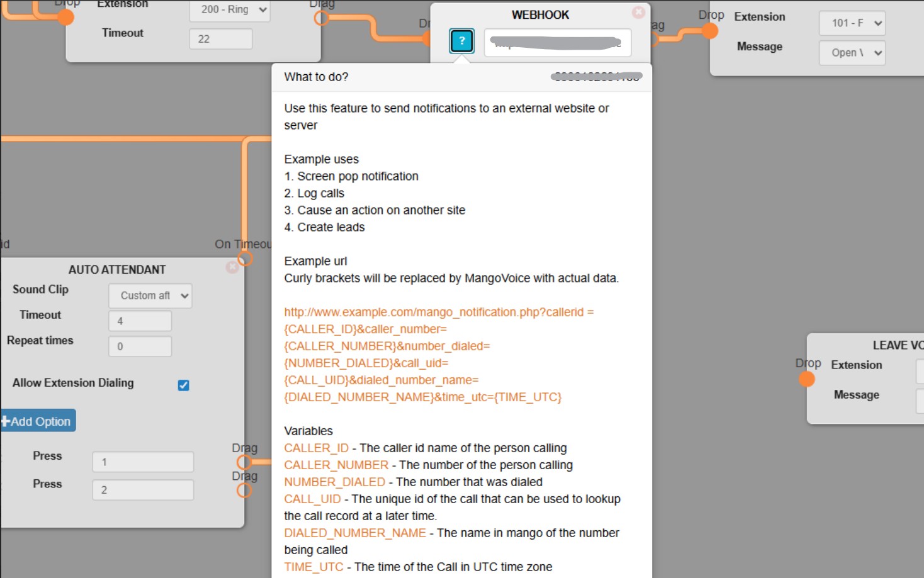Click the blue question mark help icon
Screen dimensions: 924x578
coord(461,42)
